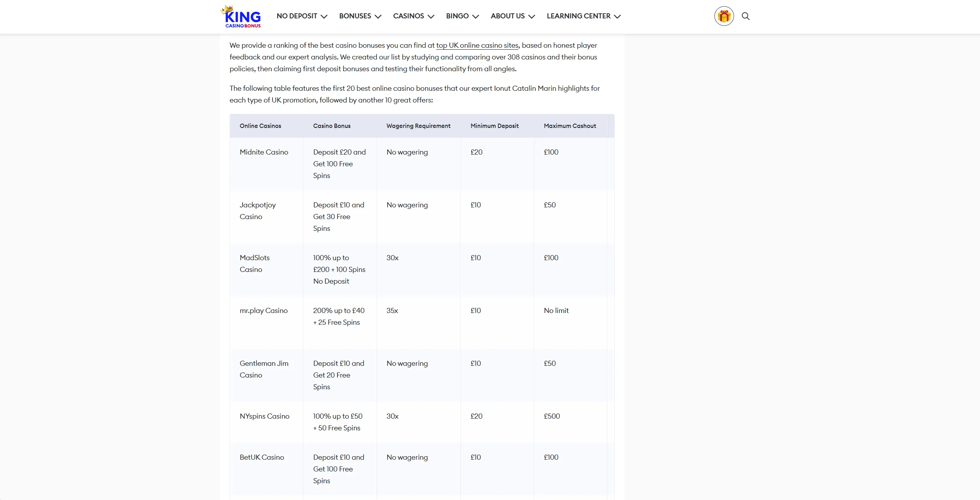Expand the NO DEPOSIT chevron

click(x=324, y=16)
